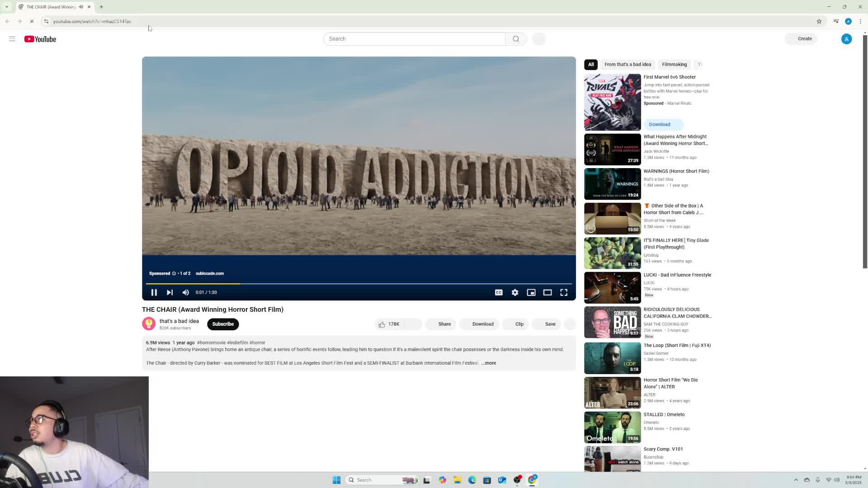Screen dimensions: 868x488
Task: Open Windows Start menu
Action: tap(336, 480)
